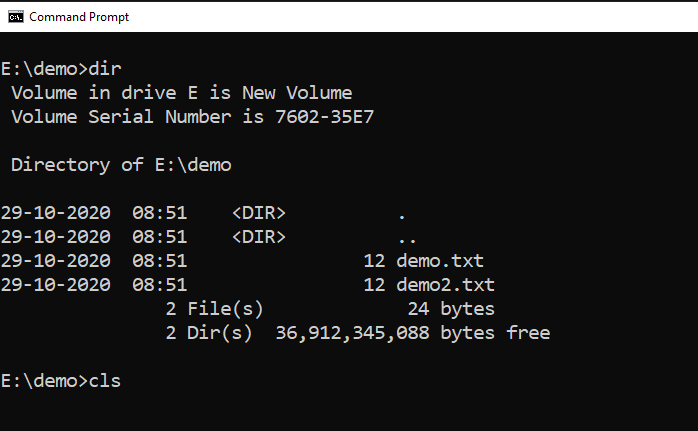Click the single dot directory entry
Screen dimensions: 698x431
402,217
